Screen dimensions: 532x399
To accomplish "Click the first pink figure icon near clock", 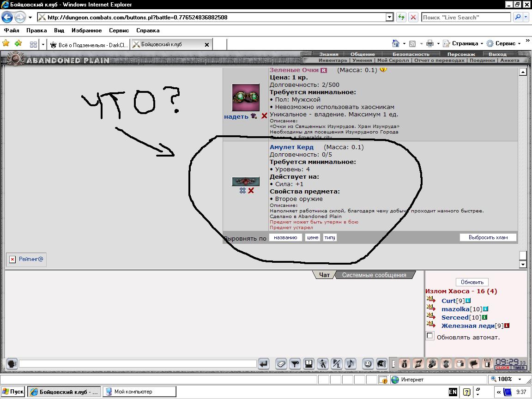I will [x=404, y=364].
